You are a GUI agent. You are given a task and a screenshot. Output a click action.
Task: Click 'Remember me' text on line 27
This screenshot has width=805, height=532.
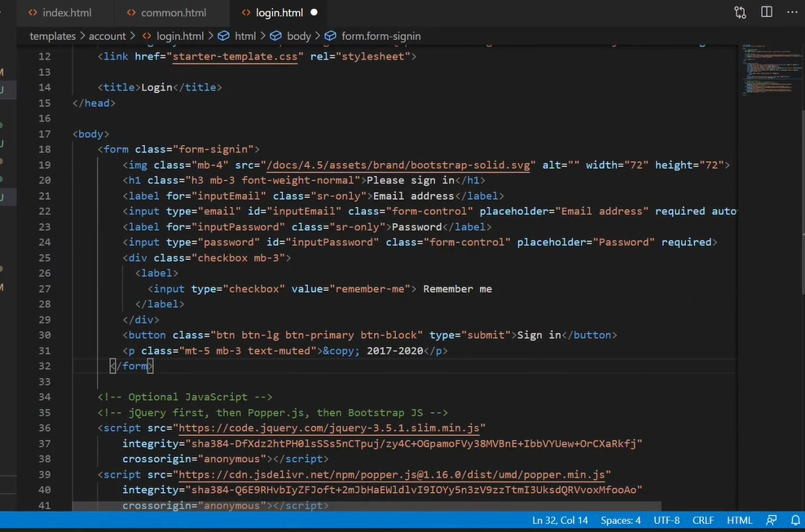click(457, 288)
